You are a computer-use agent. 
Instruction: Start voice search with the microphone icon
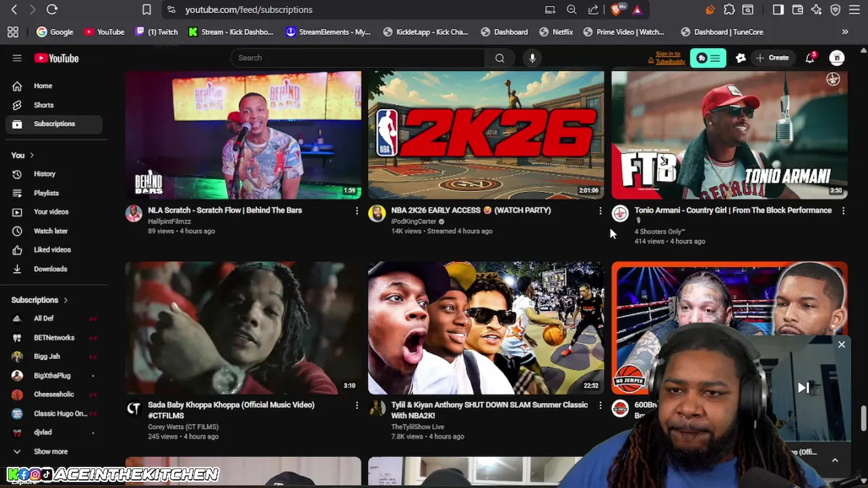click(532, 58)
